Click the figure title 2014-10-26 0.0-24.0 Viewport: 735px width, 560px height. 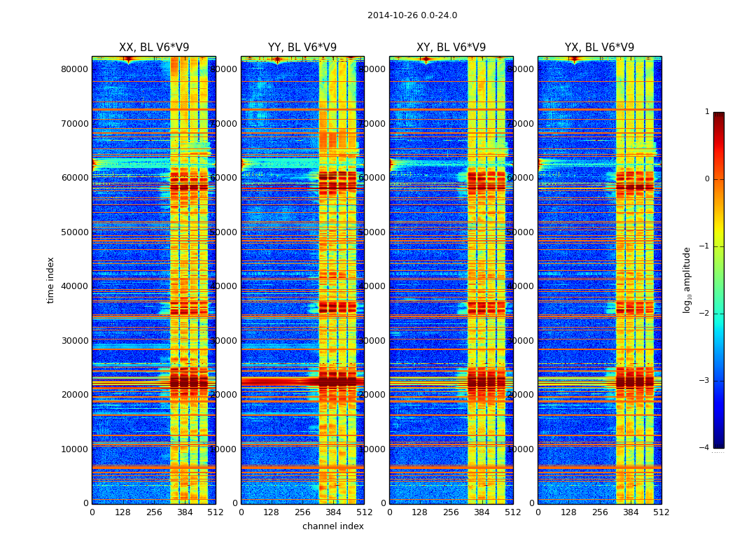click(412, 15)
